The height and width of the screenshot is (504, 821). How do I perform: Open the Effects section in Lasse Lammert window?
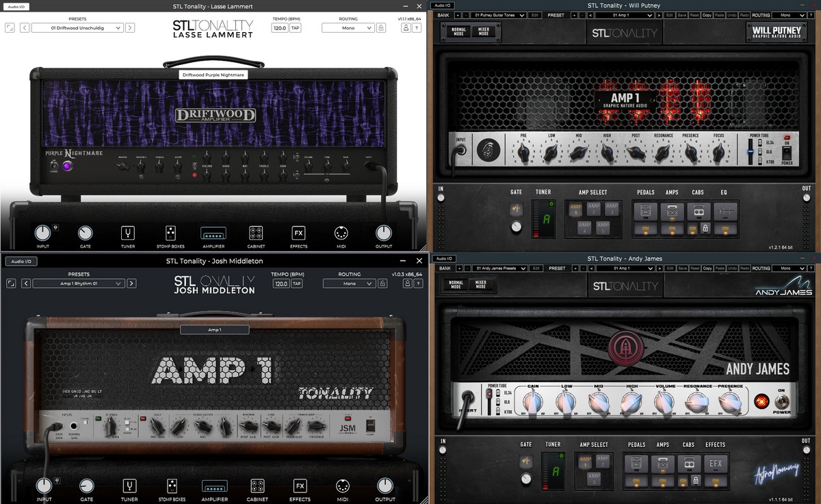298,233
